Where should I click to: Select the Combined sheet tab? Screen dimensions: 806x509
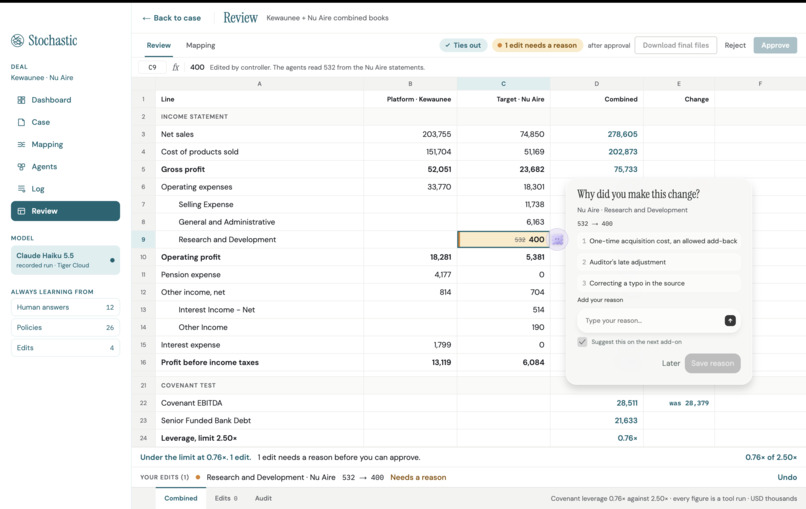tap(180, 498)
